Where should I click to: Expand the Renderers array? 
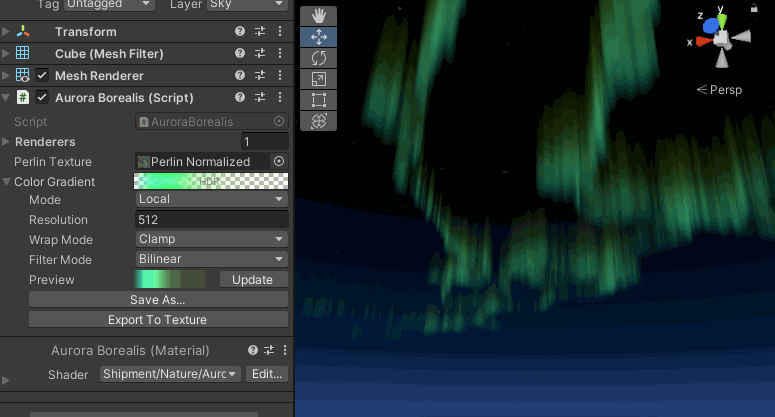click(x=6, y=141)
